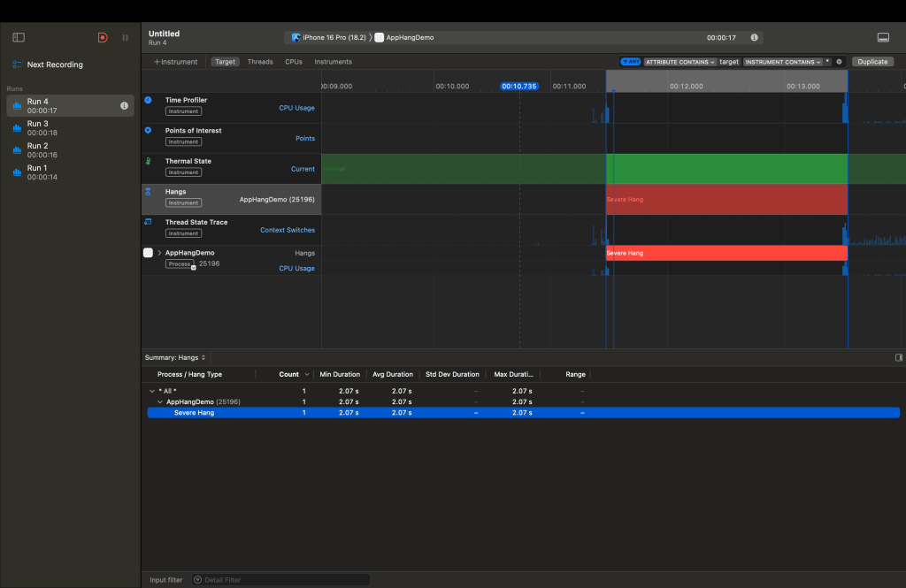Click the Thread State Trace icon

(148, 222)
